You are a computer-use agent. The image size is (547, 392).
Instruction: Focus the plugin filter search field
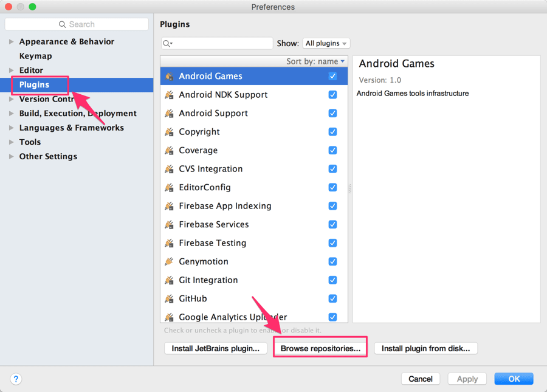coord(217,43)
